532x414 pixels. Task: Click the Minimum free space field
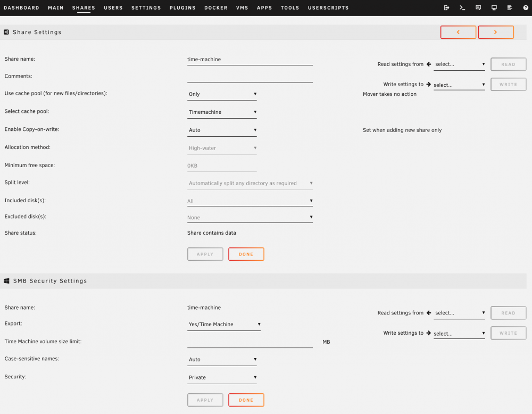click(x=222, y=165)
